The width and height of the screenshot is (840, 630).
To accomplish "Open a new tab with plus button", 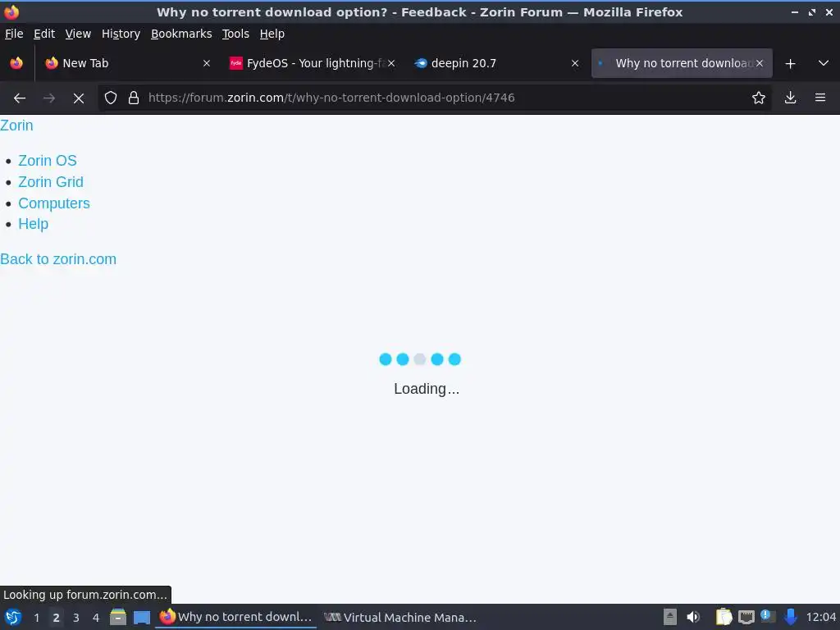I will point(790,64).
